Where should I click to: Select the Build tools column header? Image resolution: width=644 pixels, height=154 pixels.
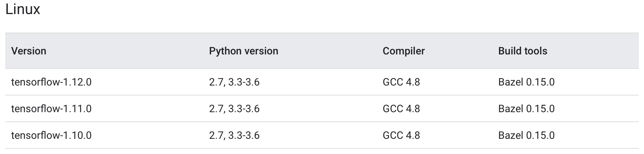point(523,51)
